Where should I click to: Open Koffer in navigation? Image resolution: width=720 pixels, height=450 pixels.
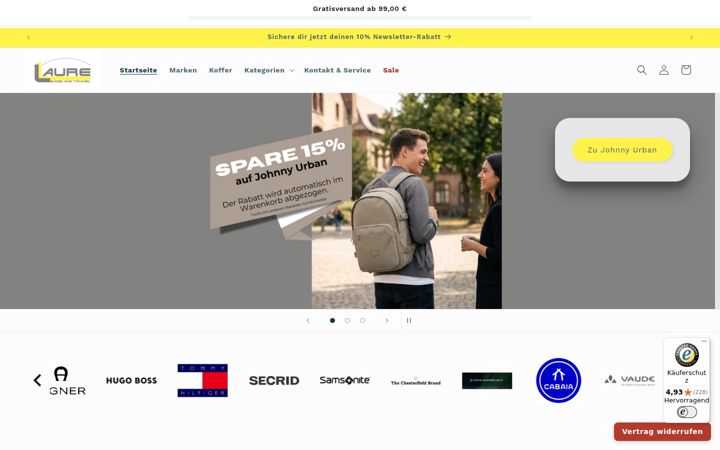(x=220, y=70)
